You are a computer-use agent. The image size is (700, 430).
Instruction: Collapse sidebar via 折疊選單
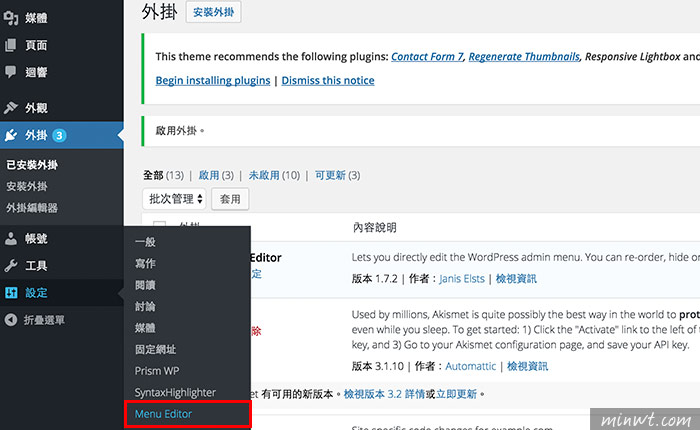pos(44,320)
